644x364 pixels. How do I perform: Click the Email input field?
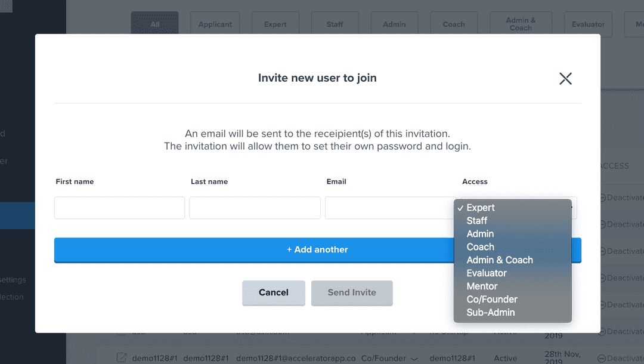[x=390, y=208]
